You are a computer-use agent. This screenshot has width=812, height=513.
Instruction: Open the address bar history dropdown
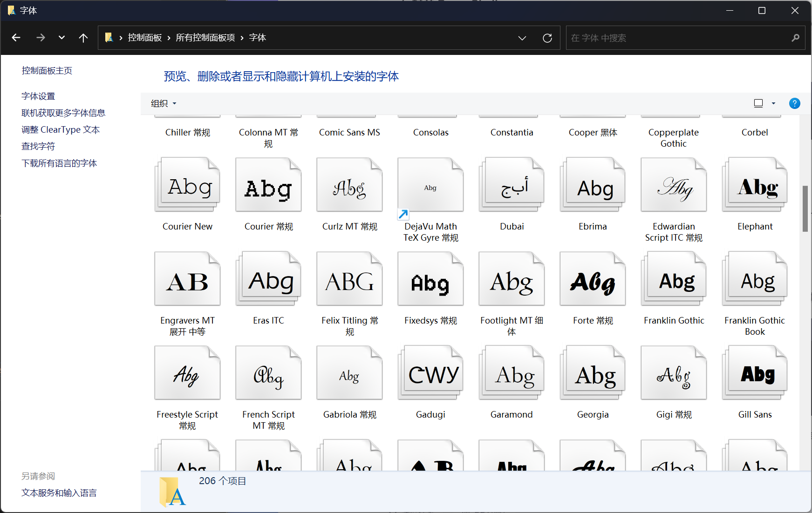[522, 38]
